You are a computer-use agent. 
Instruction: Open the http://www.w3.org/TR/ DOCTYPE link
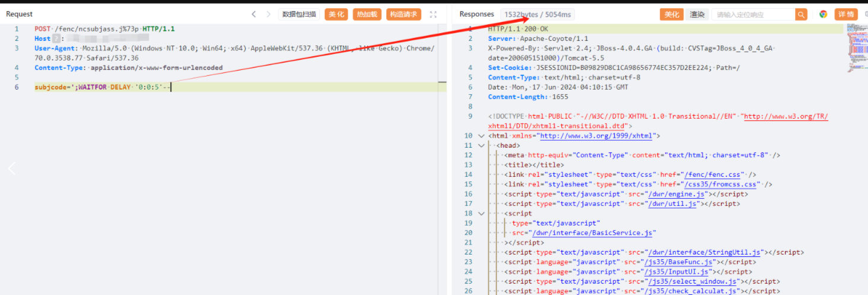(786, 116)
